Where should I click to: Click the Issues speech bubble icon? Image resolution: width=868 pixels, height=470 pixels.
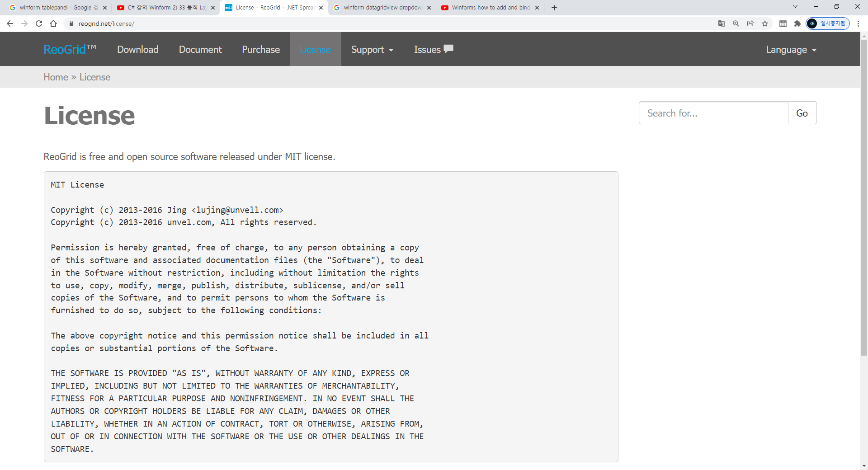[x=448, y=49]
